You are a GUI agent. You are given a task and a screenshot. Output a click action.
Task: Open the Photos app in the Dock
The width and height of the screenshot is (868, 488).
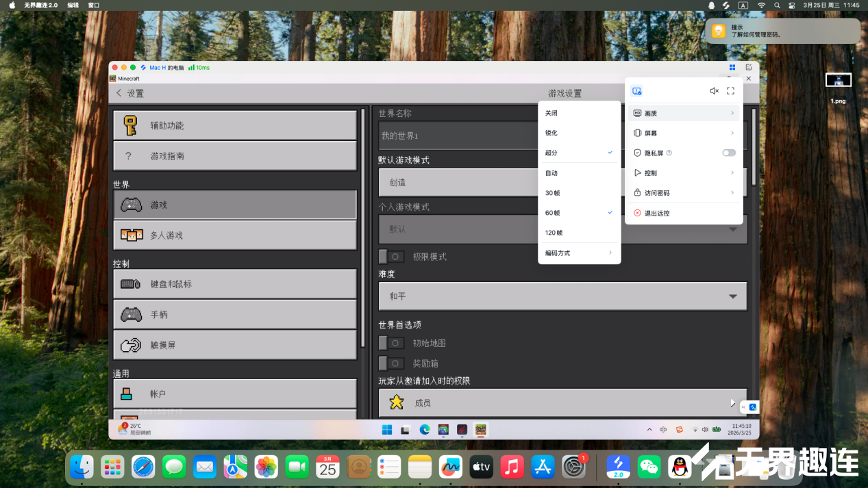click(266, 467)
